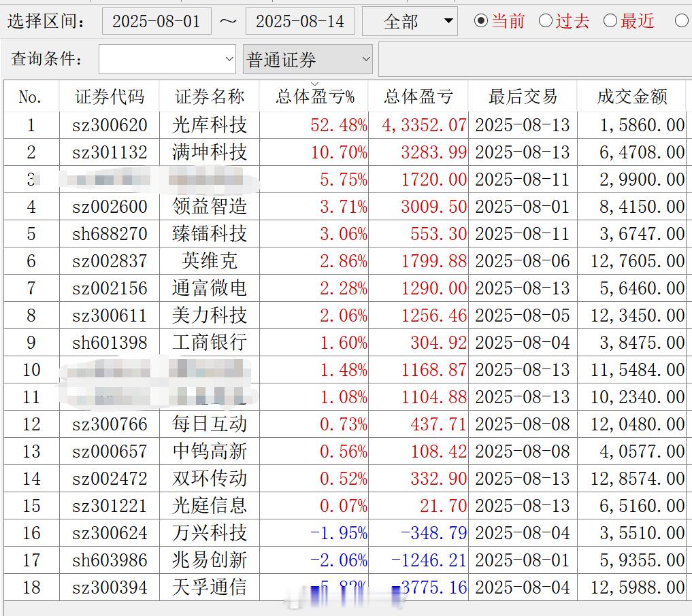Click the start date field 2025-08-01
692x616 pixels.
156,21
